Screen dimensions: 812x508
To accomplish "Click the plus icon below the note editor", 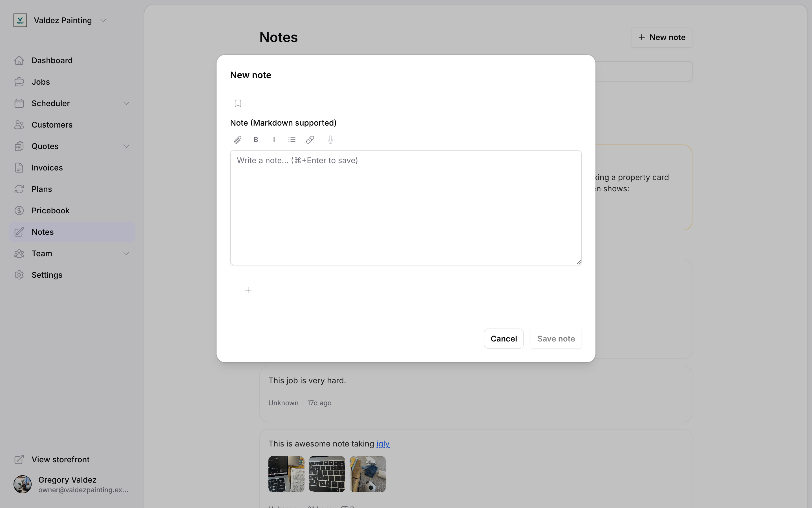I will pyautogui.click(x=248, y=290).
